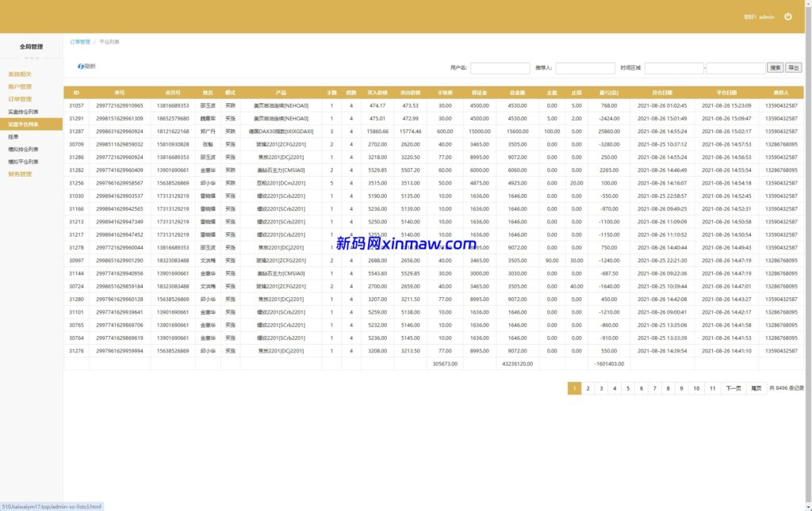
Task: Open 实盘持仓列表 in the sidebar
Action: coord(23,112)
